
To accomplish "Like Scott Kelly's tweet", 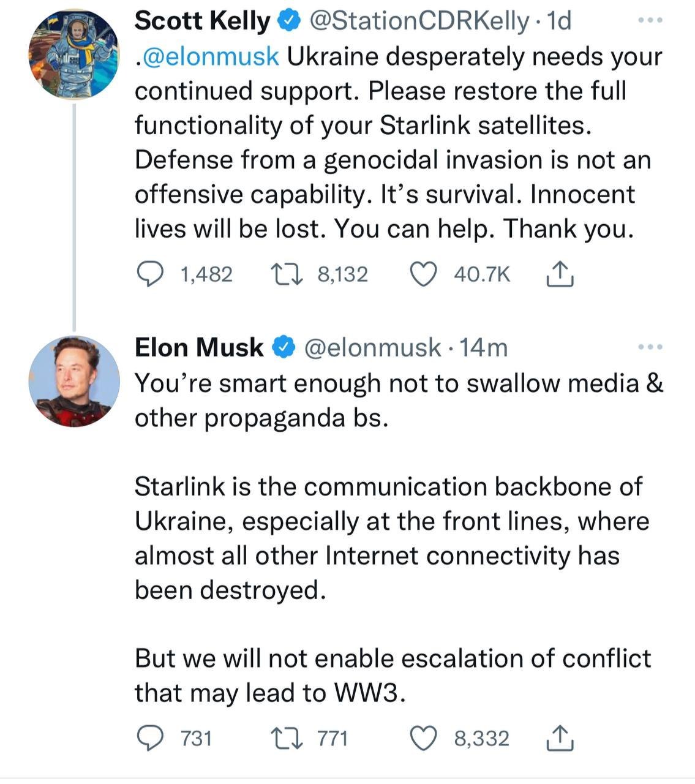I will click(423, 274).
